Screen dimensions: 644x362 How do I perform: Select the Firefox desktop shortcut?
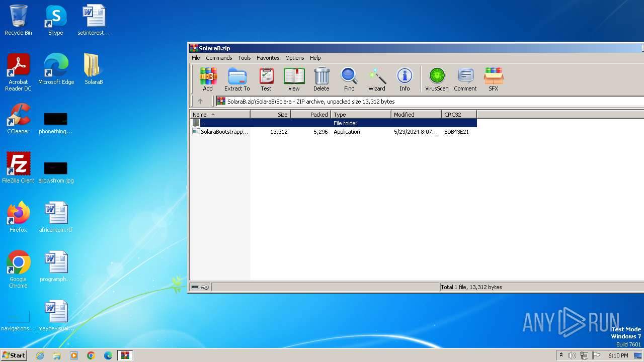click(18, 217)
